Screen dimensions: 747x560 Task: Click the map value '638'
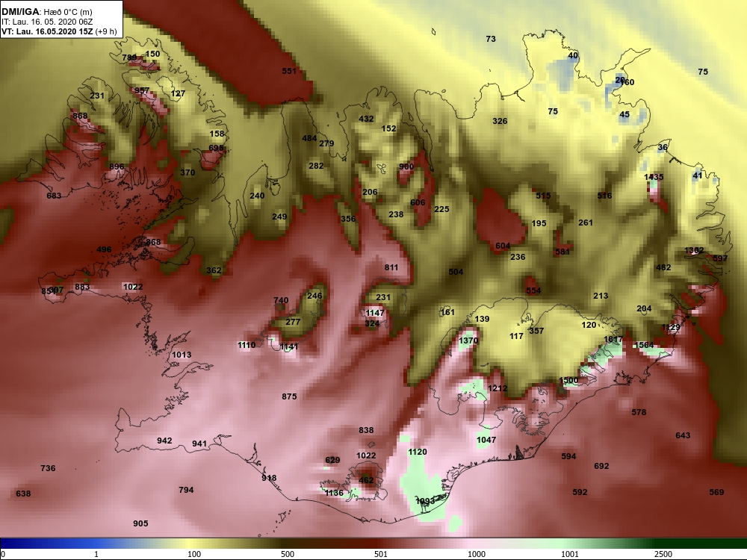(23, 494)
